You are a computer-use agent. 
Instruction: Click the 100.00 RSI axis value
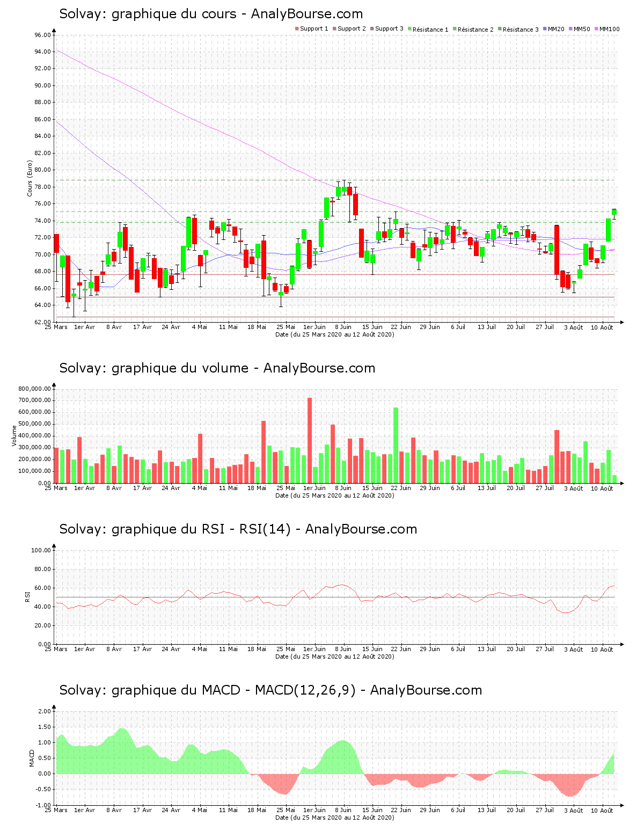(41, 550)
